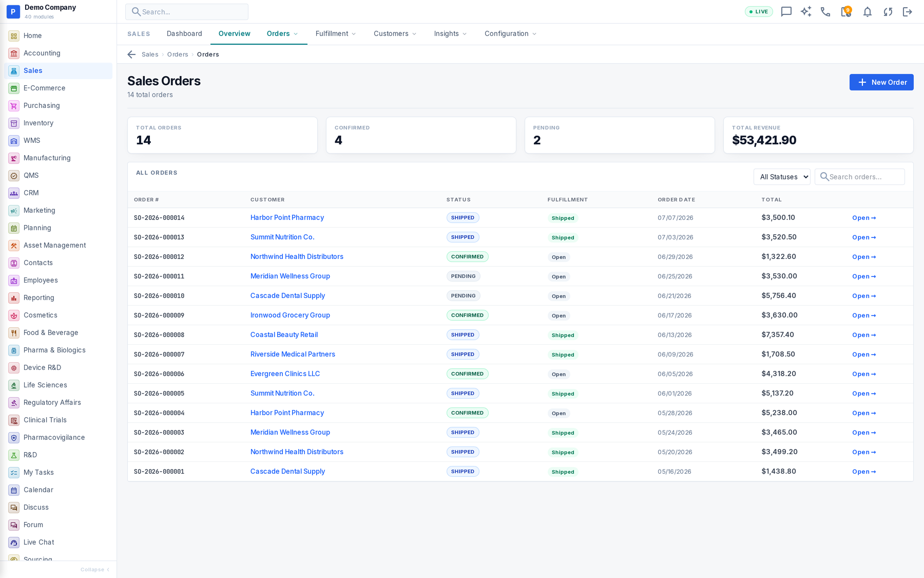The width and height of the screenshot is (924, 578).
Task: Click CONFIRMED status badge on order 000006
Action: point(467,374)
